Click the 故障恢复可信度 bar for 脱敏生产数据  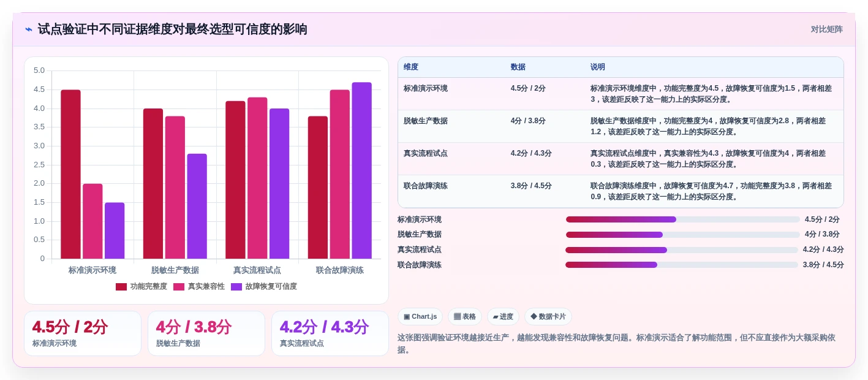click(197, 206)
